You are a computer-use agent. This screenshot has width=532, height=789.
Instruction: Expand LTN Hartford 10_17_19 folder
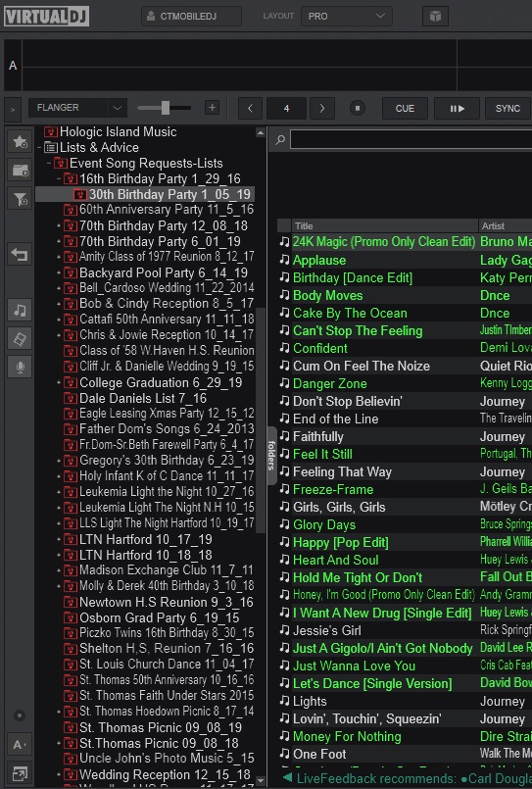(x=59, y=539)
